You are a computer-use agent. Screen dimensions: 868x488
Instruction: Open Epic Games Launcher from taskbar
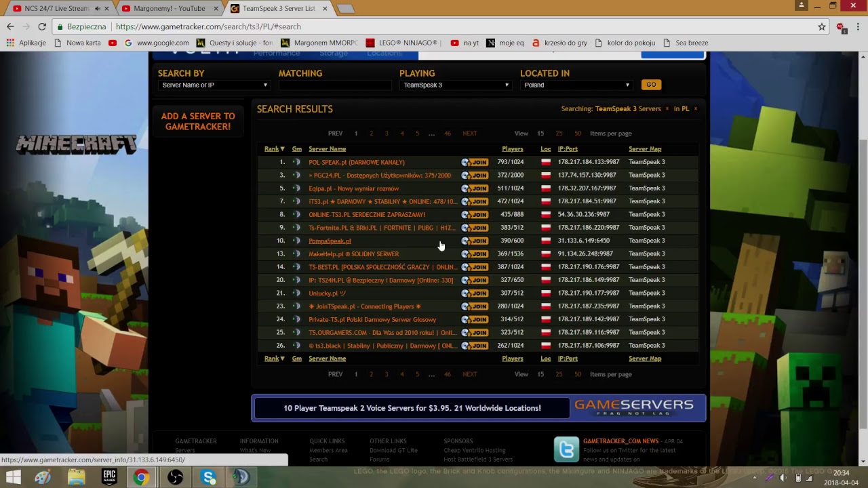coord(109,477)
